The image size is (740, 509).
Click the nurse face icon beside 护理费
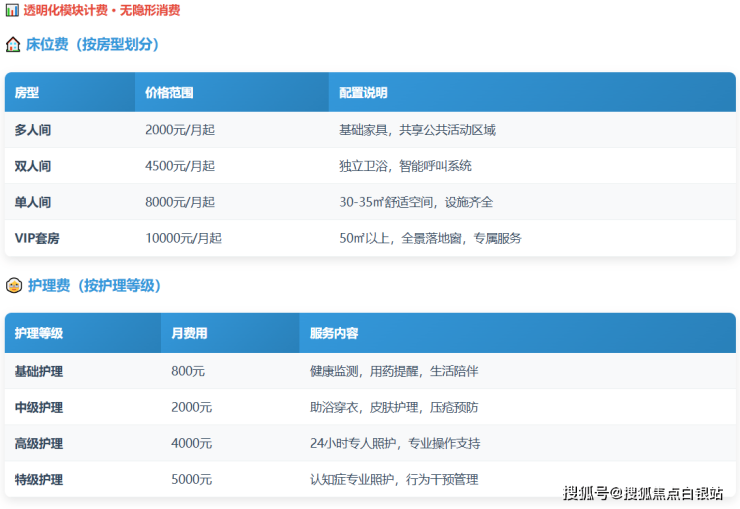click(13, 286)
